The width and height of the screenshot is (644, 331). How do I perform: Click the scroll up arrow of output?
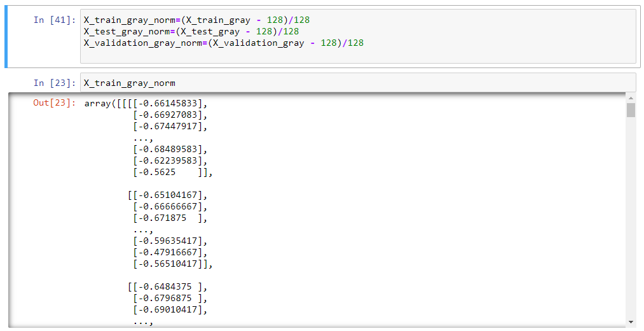631,98
